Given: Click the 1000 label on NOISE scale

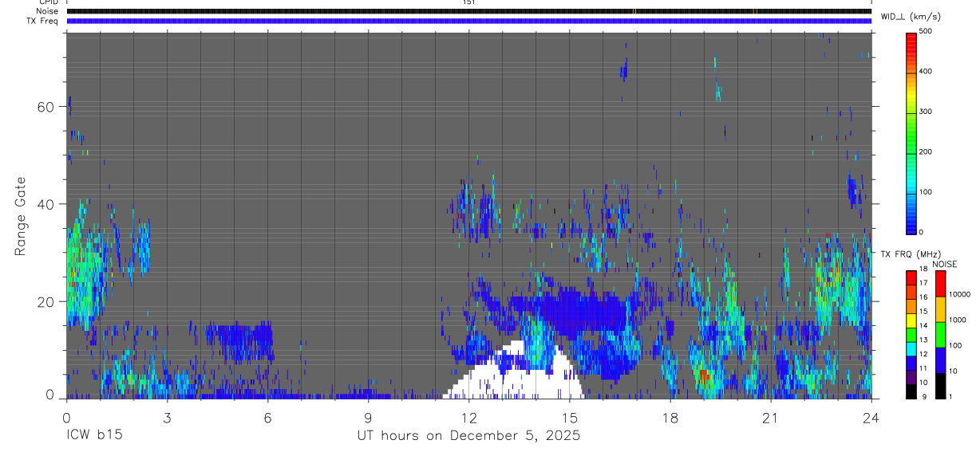Looking at the screenshot, I should click(x=958, y=320).
